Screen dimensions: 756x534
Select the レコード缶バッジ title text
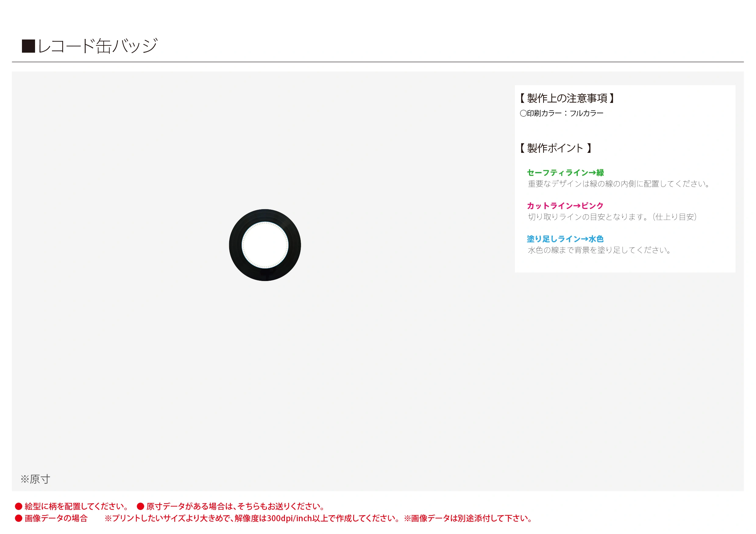click(98, 46)
